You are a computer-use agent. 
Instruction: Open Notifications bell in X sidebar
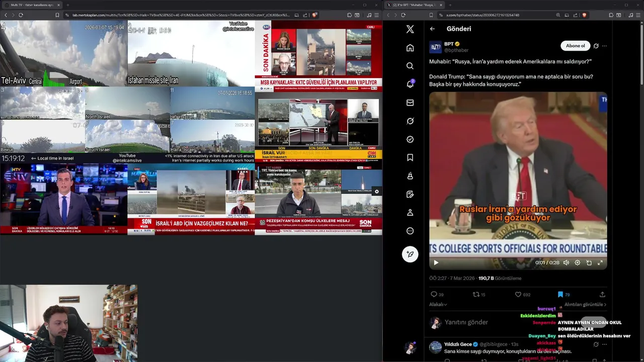410,84
